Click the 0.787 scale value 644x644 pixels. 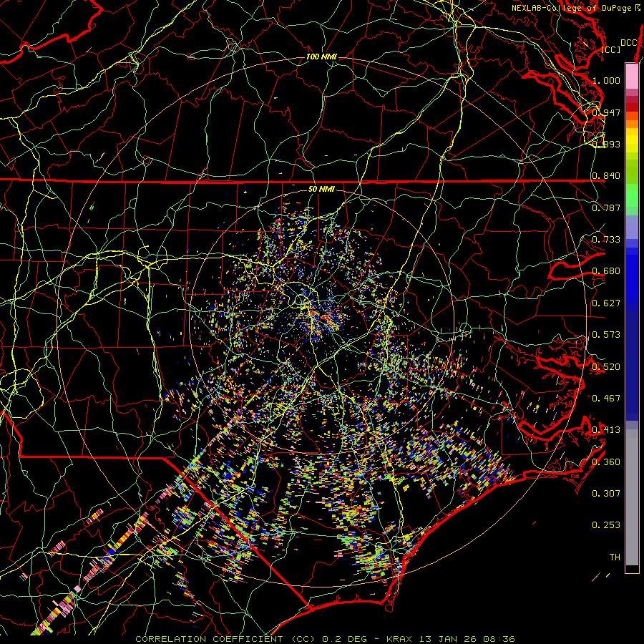click(x=606, y=208)
